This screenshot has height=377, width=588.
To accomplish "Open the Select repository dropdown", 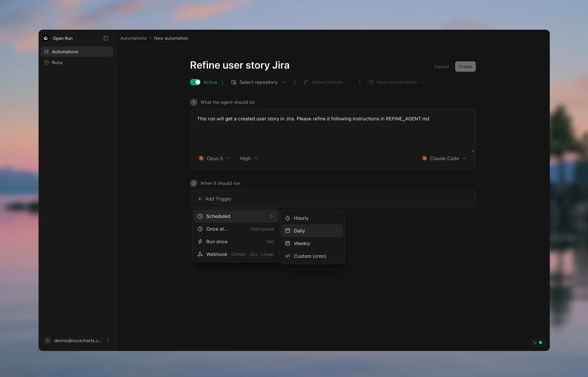I will (x=258, y=82).
